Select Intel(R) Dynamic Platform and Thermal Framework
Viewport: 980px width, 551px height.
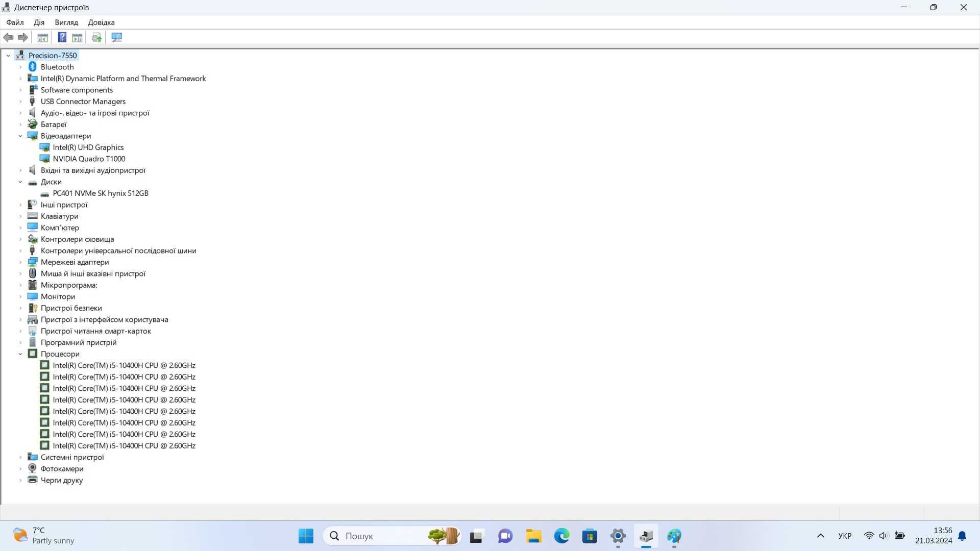123,79
